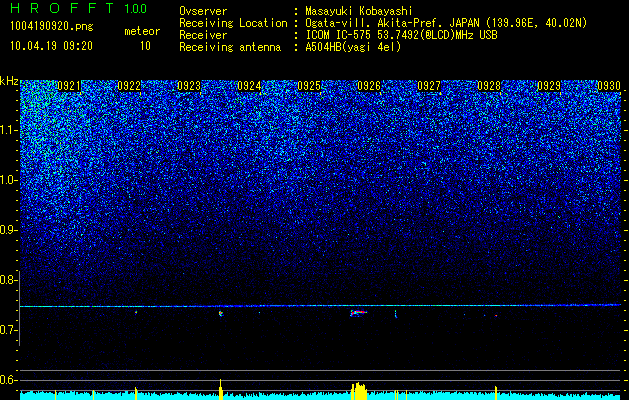Select the file name 1004190920.png
The width and height of the screenshot is (629, 400).
(52, 27)
